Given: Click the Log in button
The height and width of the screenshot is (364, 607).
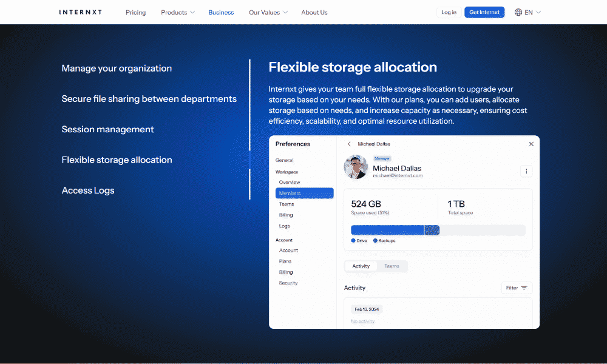Looking at the screenshot, I should point(449,12).
